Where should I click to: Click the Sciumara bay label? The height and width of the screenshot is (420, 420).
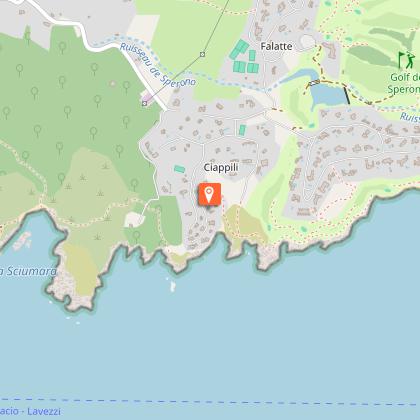(28, 271)
